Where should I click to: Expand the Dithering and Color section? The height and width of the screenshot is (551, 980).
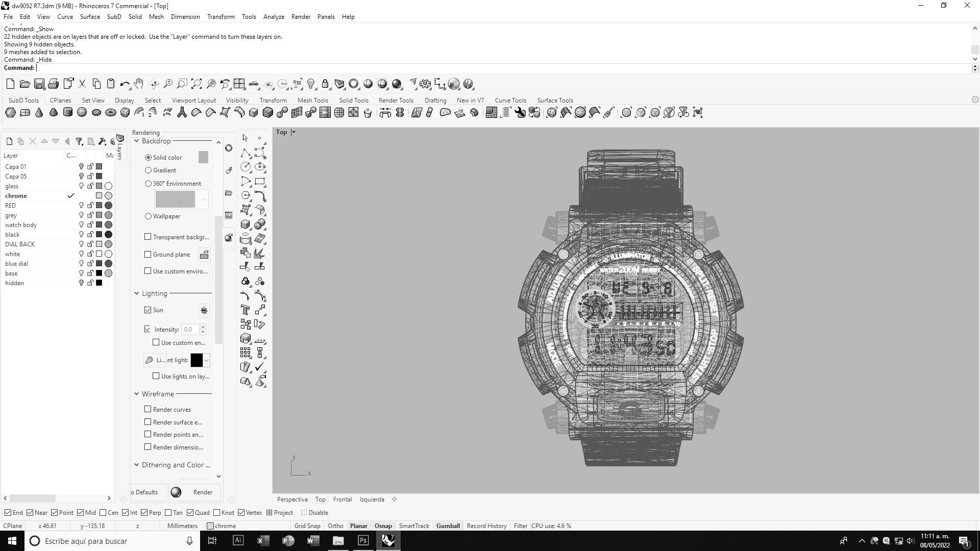click(137, 465)
